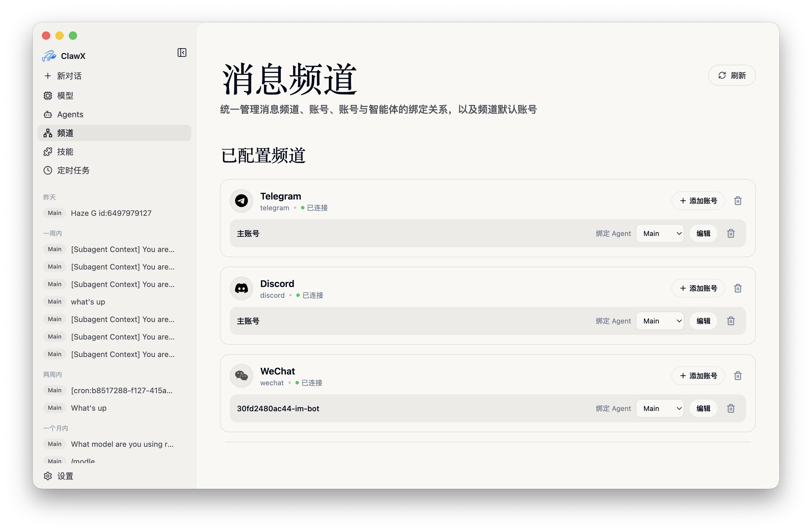
Task: Delete the Telegram channel via trash icon
Action: click(x=738, y=201)
